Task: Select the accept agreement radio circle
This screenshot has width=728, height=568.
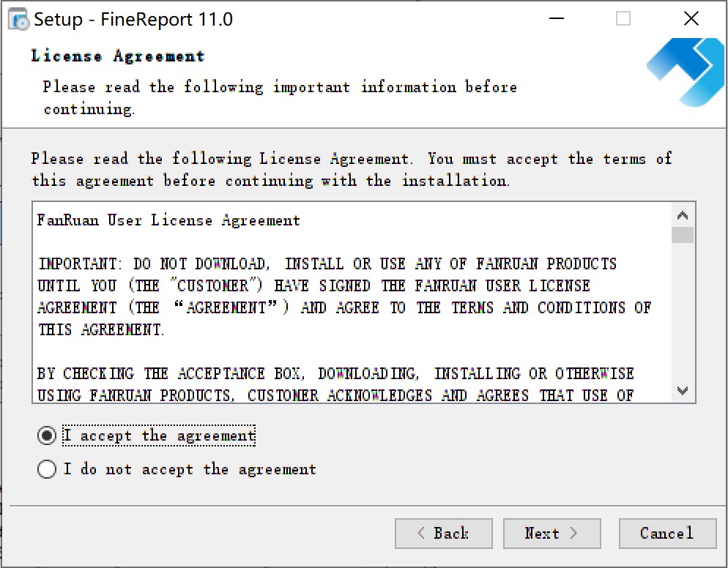Action: [47, 436]
